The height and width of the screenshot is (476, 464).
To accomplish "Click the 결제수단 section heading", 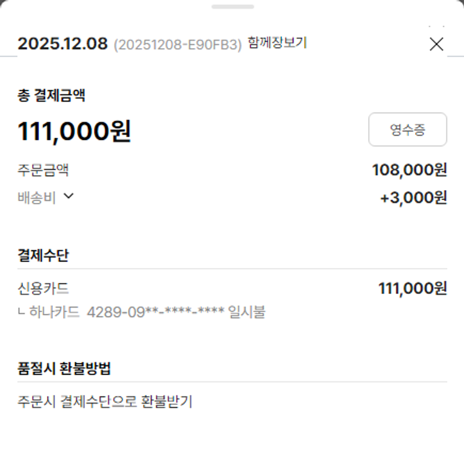I will click(x=43, y=256).
